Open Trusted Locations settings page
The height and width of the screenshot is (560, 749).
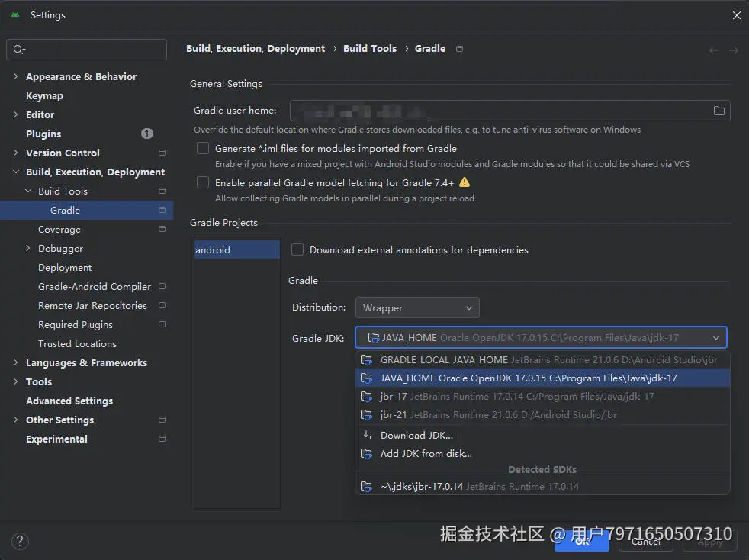[77, 343]
